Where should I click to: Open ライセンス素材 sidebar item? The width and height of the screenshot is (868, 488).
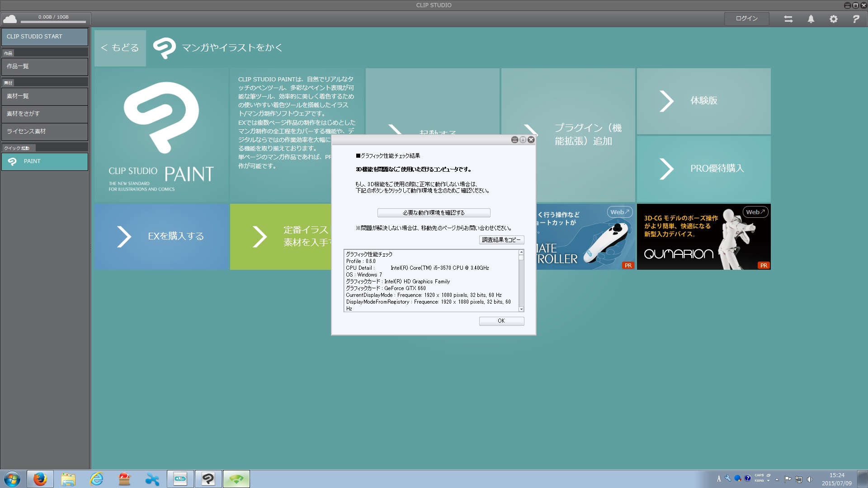coord(44,131)
